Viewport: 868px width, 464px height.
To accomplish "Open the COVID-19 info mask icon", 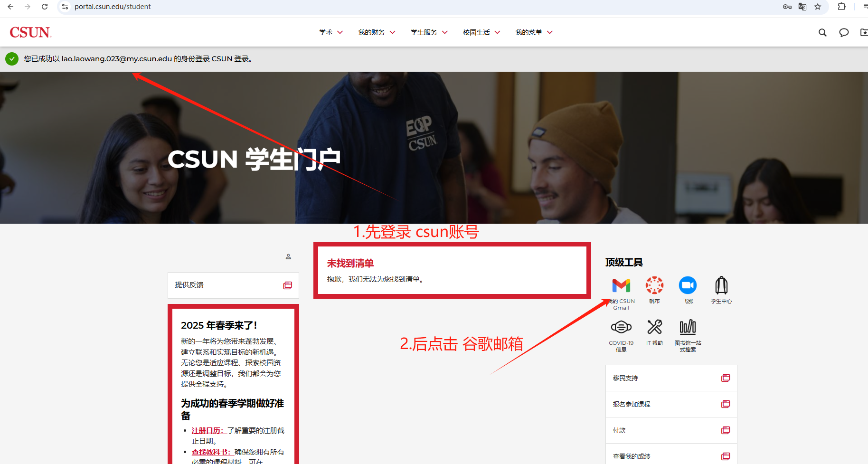I will point(621,328).
